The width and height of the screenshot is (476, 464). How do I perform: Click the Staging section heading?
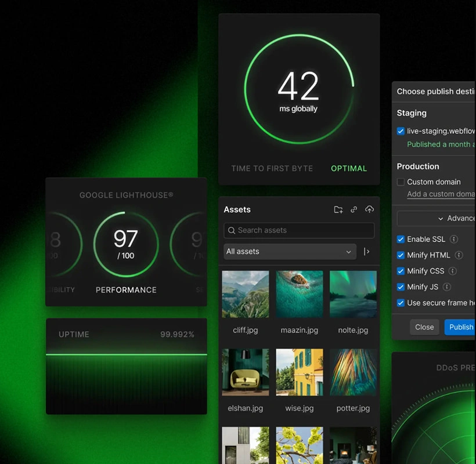(x=412, y=113)
